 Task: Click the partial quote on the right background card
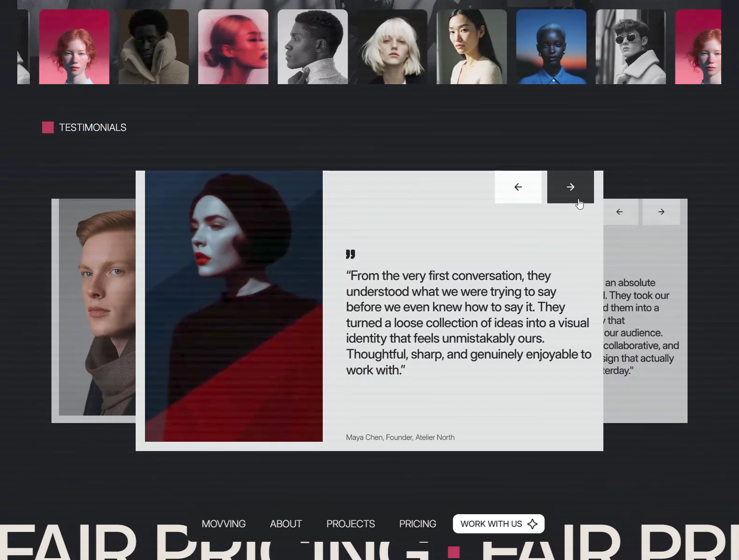(641, 327)
